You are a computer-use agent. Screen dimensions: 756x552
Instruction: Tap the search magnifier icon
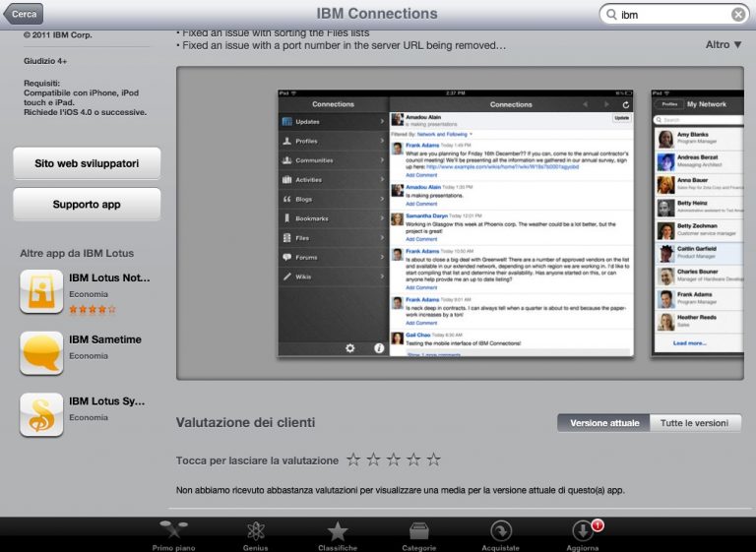(x=611, y=15)
